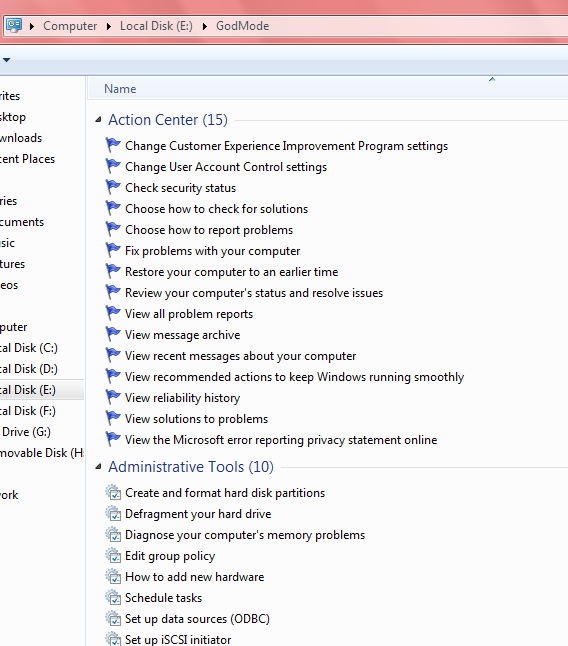
Task: Click flag icon for View recent messages about your computer
Action: coord(112,355)
